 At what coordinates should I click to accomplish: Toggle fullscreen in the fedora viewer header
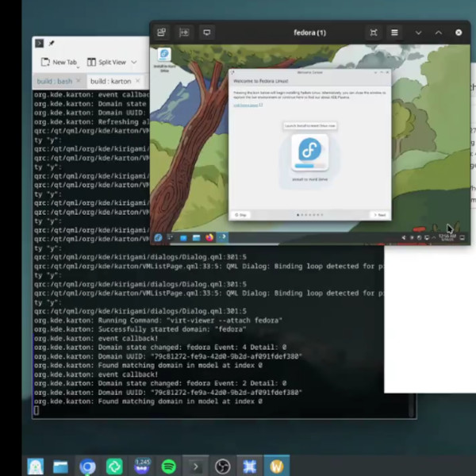[x=374, y=33]
